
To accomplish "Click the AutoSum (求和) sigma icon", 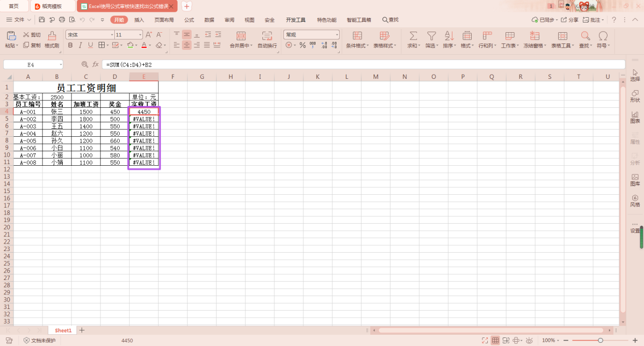I will 413,36.
